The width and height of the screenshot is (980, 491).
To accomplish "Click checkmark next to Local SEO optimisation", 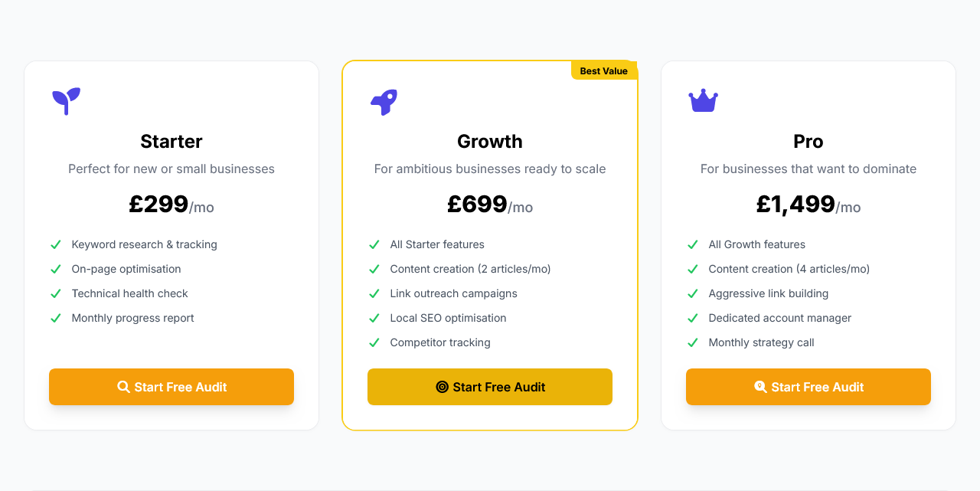I will coord(374,318).
